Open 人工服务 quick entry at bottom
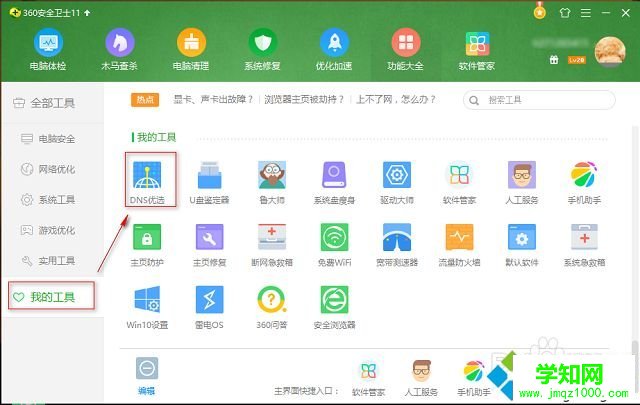 pyautogui.click(x=421, y=380)
